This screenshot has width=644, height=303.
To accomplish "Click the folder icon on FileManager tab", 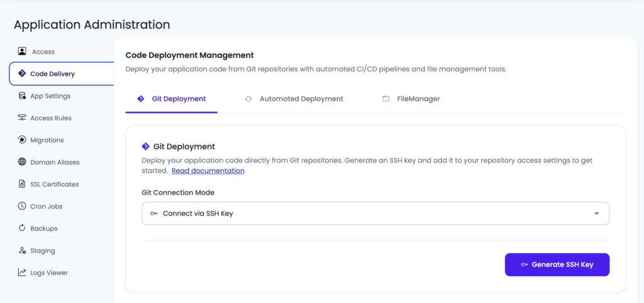I will coord(386,99).
